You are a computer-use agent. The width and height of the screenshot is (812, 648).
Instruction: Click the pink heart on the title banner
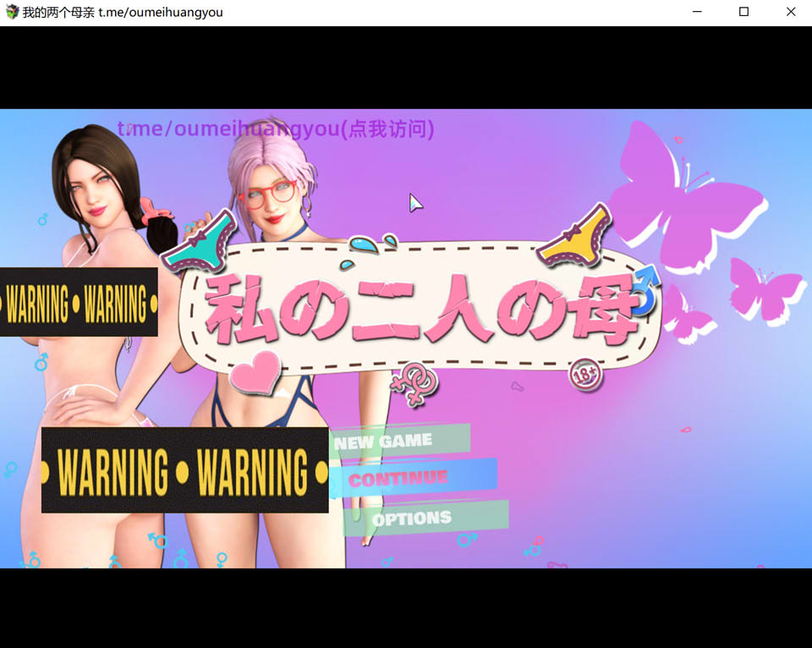(x=255, y=372)
